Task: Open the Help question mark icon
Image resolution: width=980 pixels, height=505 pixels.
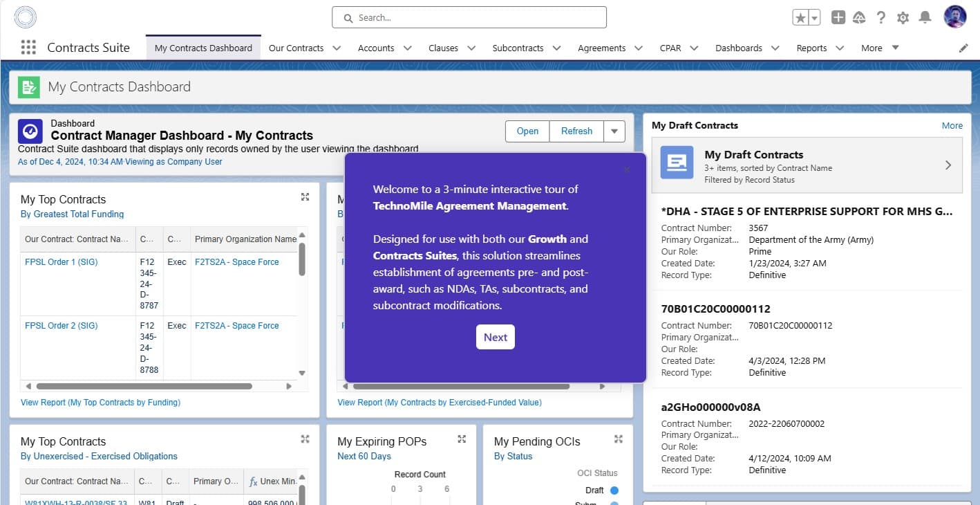Action: coord(880,18)
